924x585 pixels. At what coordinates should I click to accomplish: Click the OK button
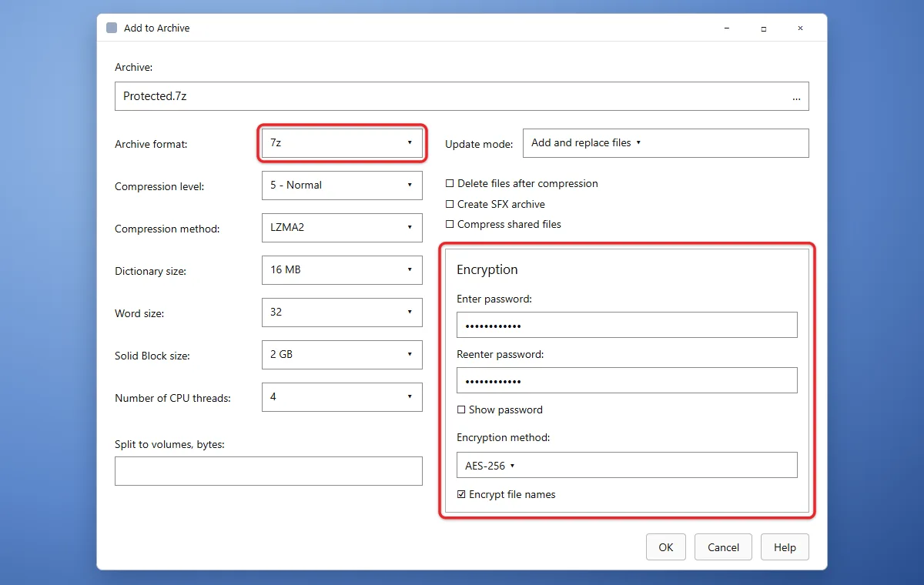point(666,547)
